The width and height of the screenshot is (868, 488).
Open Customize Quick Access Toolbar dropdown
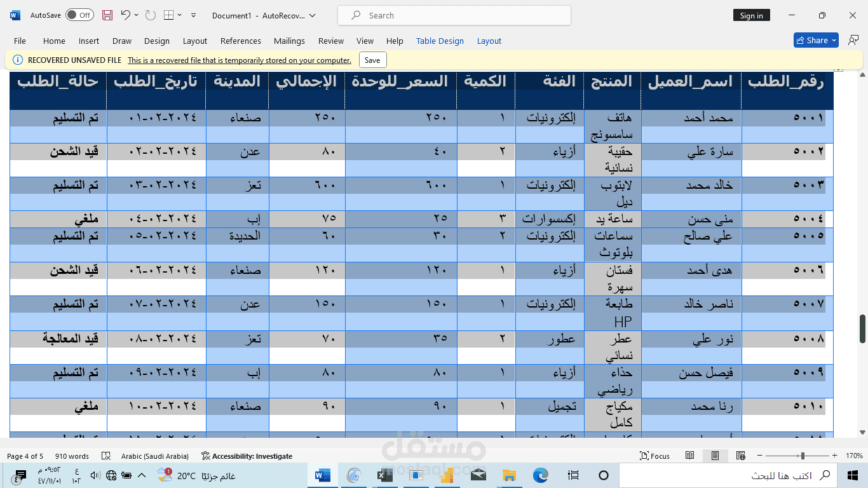[x=193, y=15]
